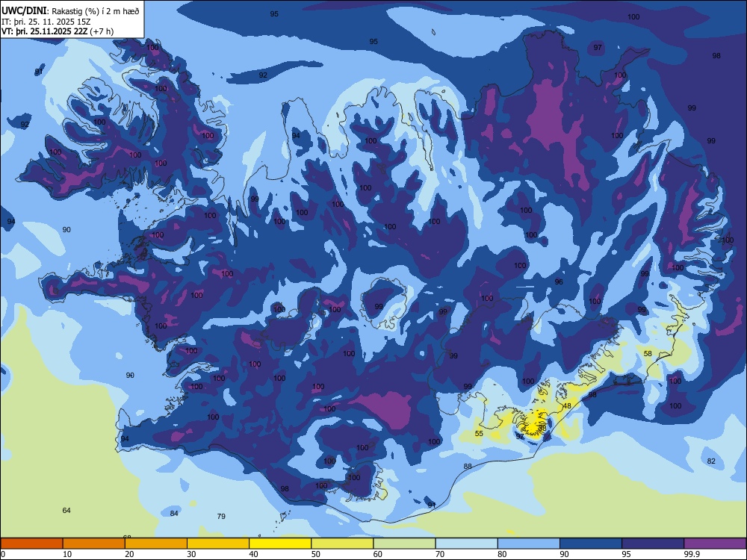Screen dimensions: 747x560
Task: Select the humidity value 96 on the map
Action: [559, 282]
